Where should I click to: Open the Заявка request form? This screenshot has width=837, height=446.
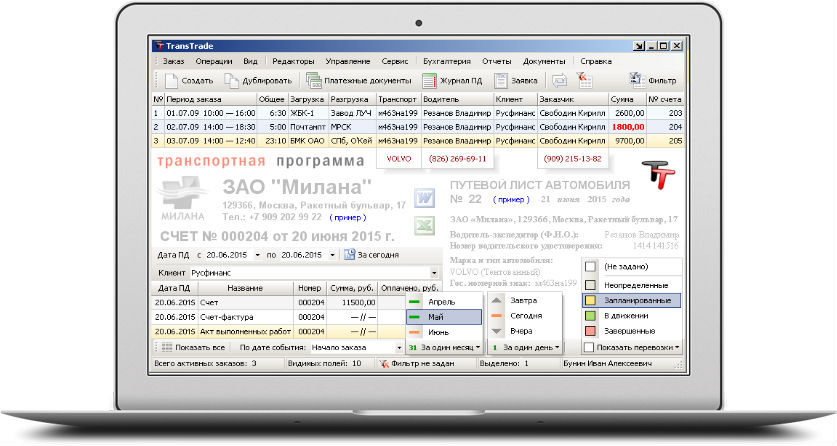click(516, 81)
